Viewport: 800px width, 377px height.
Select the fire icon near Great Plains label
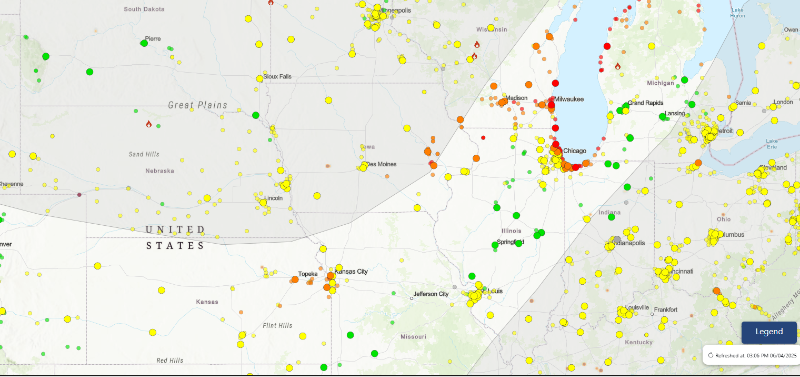pyautogui.click(x=149, y=124)
